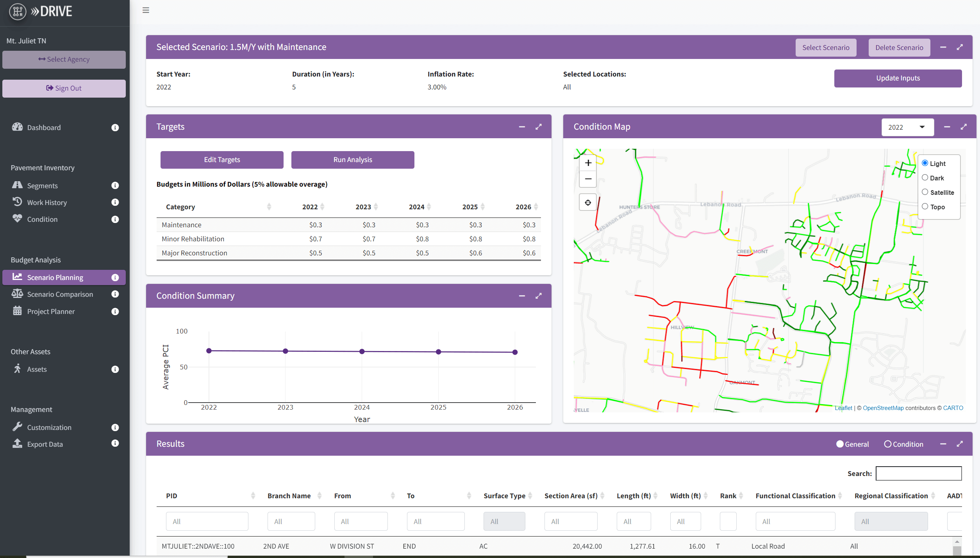Open the 2022 year dropdown on Condition Map
This screenshot has width=980, height=558.
click(907, 127)
